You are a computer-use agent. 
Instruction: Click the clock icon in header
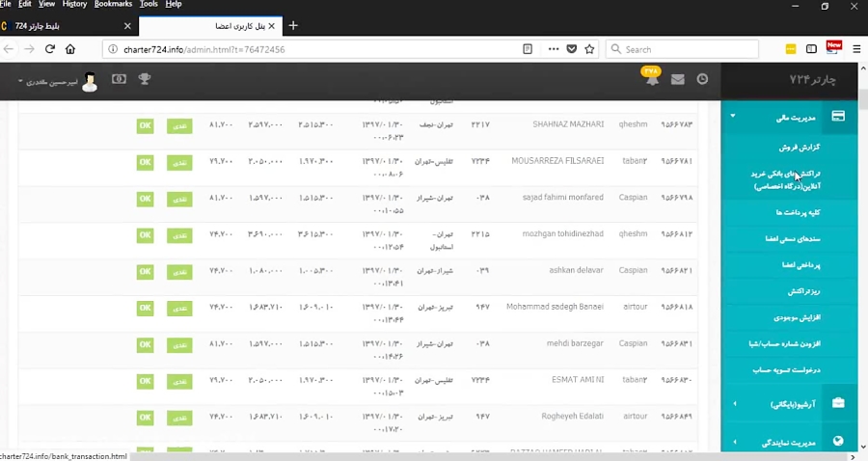[x=702, y=79]
